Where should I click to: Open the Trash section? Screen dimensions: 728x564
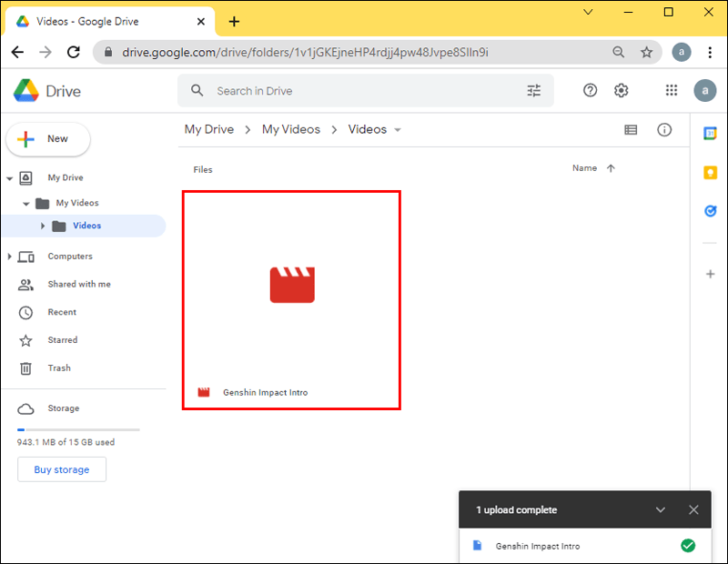tap(59, 368)
